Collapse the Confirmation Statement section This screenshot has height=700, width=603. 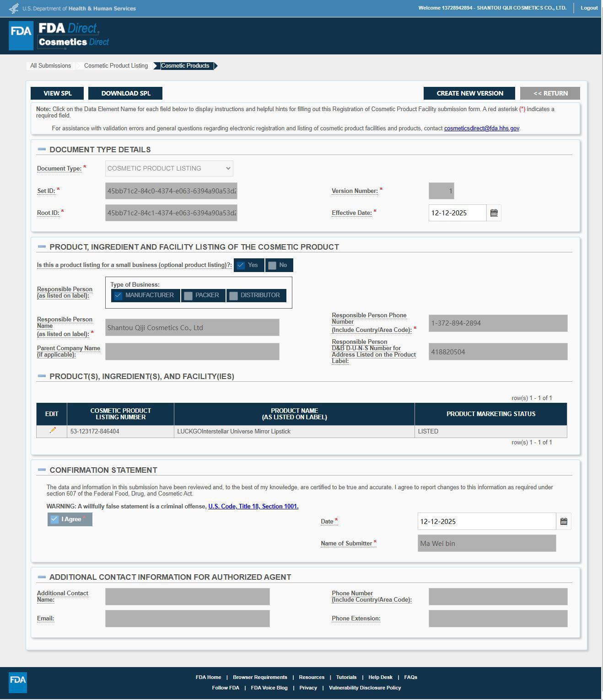pos(42,470)
